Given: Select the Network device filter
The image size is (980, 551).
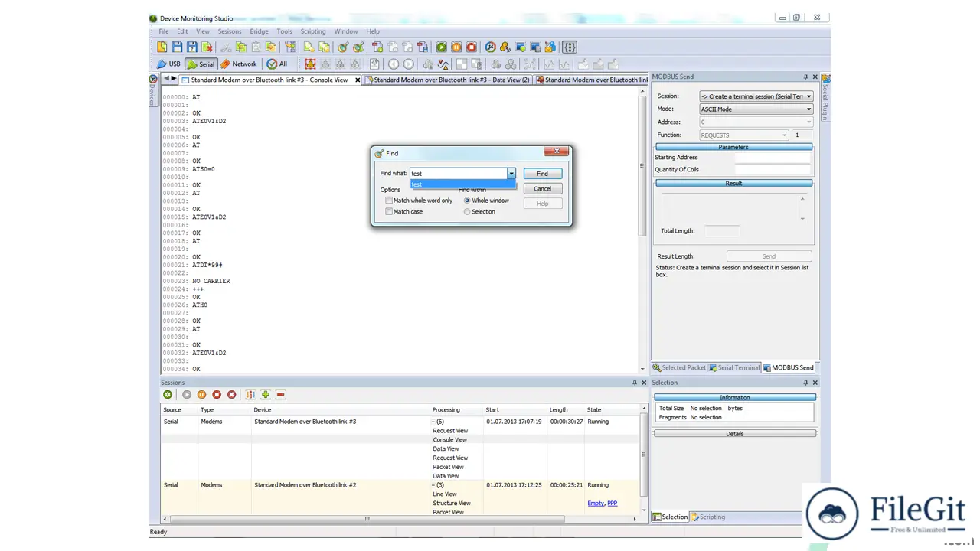Looking at the screenshot, I should click(x=239, y=64).
